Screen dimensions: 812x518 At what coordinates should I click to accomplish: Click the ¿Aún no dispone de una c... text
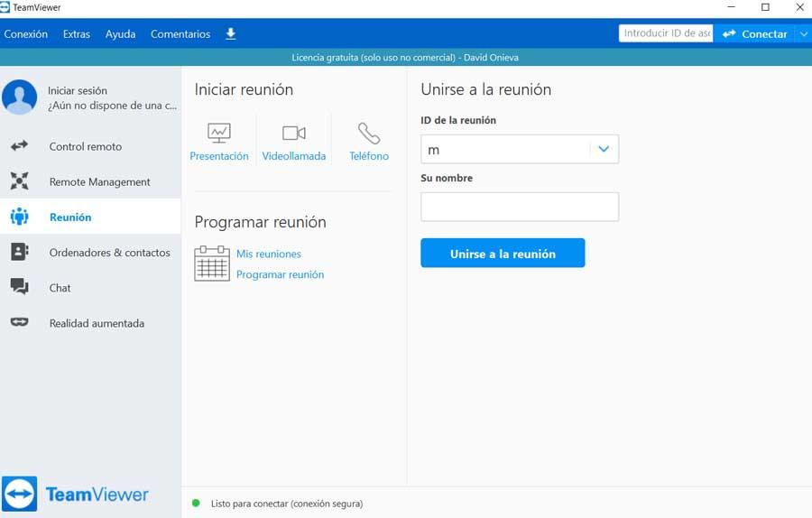[113, 106]
